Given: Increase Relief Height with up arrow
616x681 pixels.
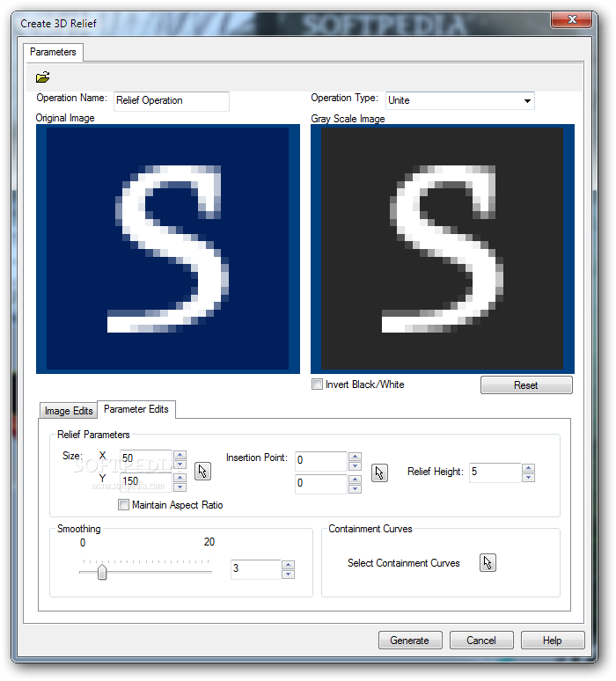Looking at the screenshot, I should click(528, 468).
